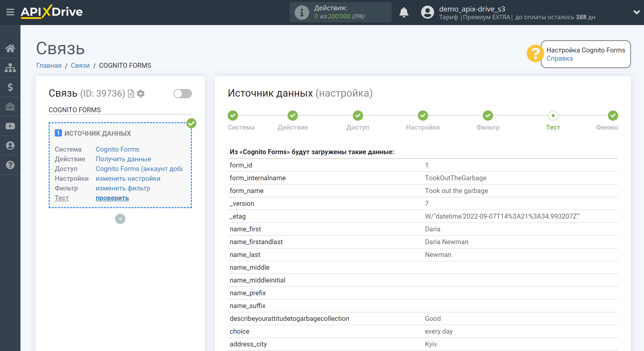Go to Действие step
Image resolution: width=644 pixels, height=351 pixels.
[293, 116]
